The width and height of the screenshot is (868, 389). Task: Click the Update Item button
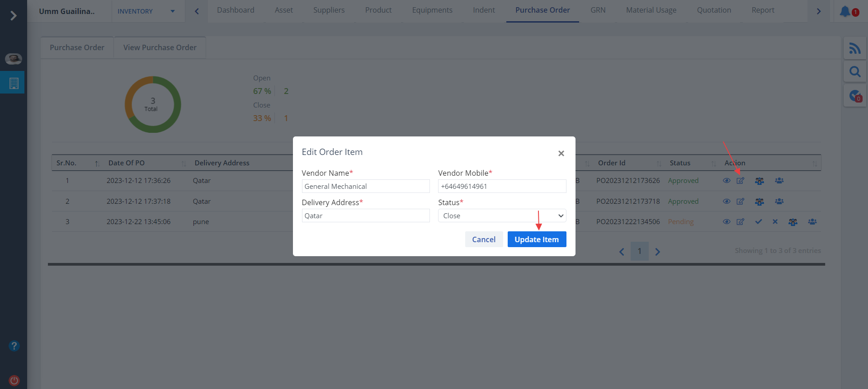537,239
